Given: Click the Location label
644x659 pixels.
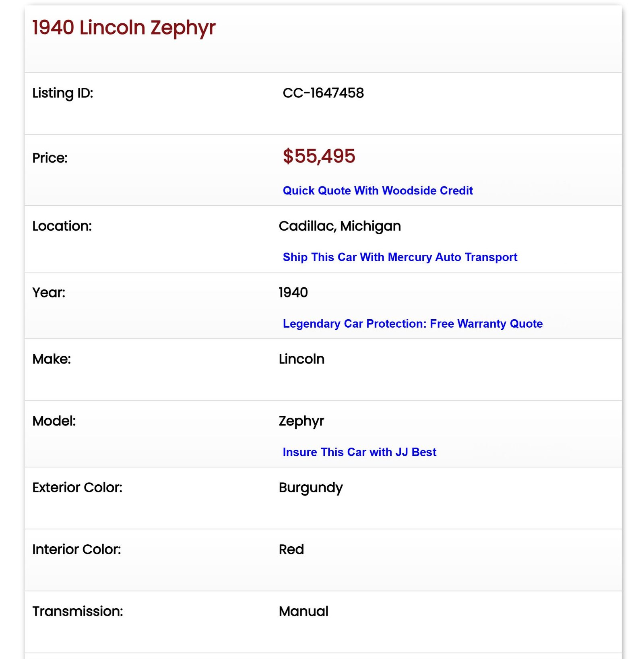Looking at the screenshot, I should tap(62, 226).
